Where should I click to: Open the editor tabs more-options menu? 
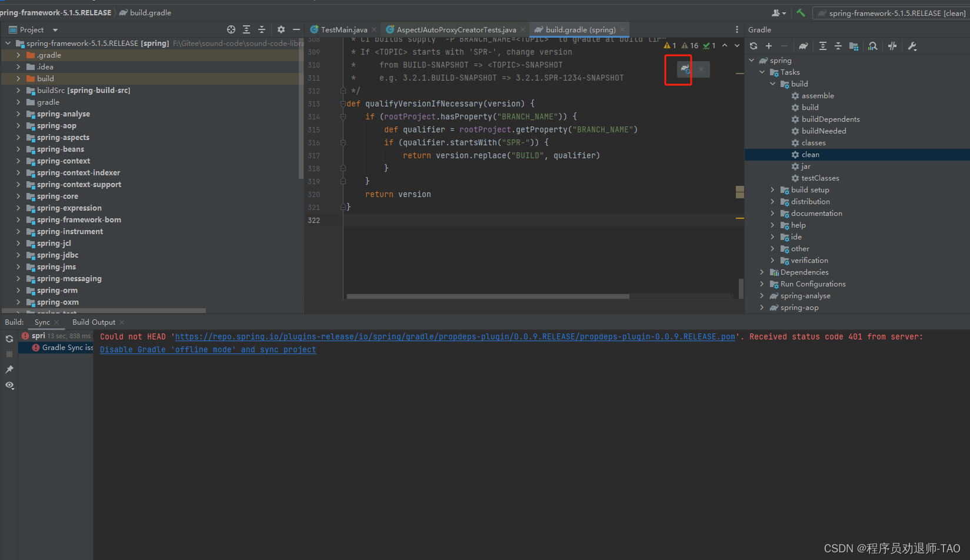click(737, 29)
